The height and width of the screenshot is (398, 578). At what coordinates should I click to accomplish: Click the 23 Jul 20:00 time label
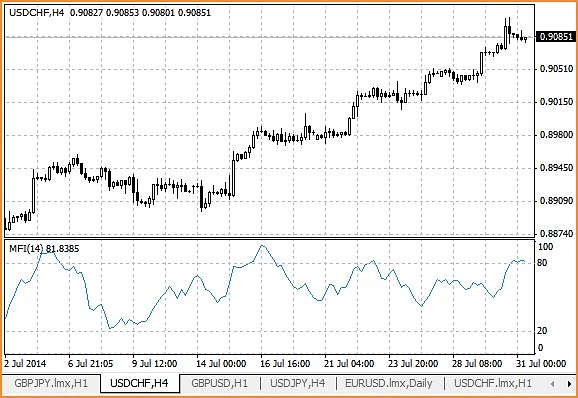tap(413, 364)
